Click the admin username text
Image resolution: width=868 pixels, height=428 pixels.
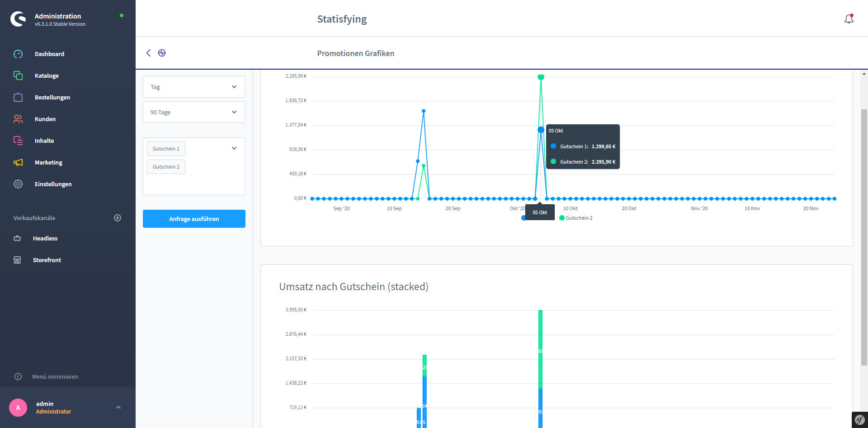[x=45, y=404]
